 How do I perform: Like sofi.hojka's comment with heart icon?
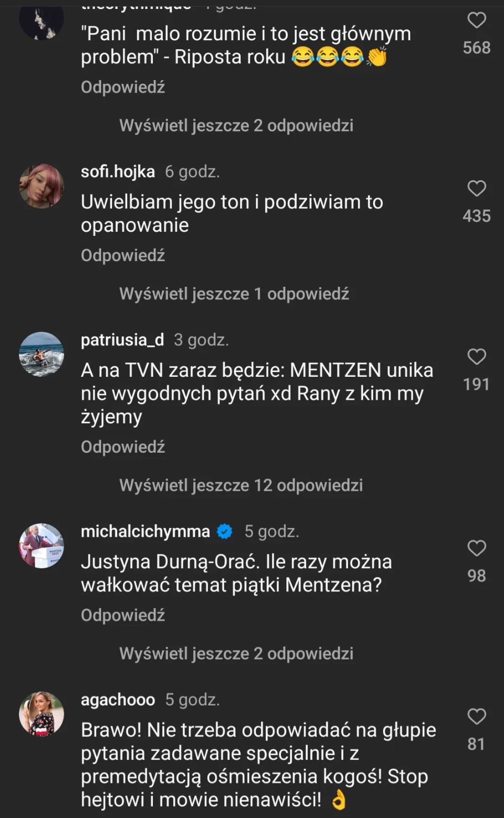pos(476,188)
